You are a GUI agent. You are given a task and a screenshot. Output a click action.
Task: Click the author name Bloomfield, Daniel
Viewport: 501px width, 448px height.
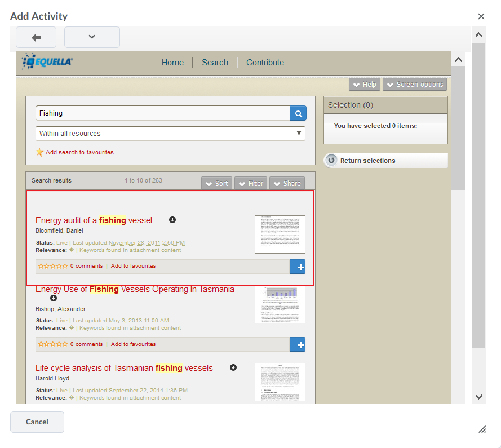coord(59,230)
